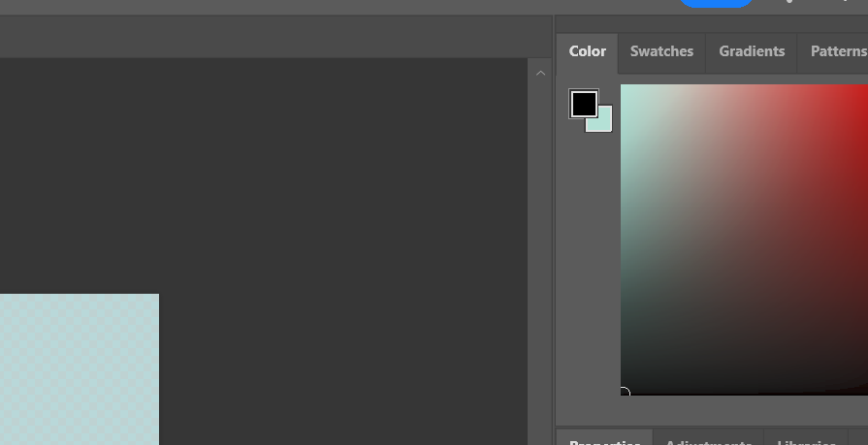Open the Gradients tab

tap(752, 52)
